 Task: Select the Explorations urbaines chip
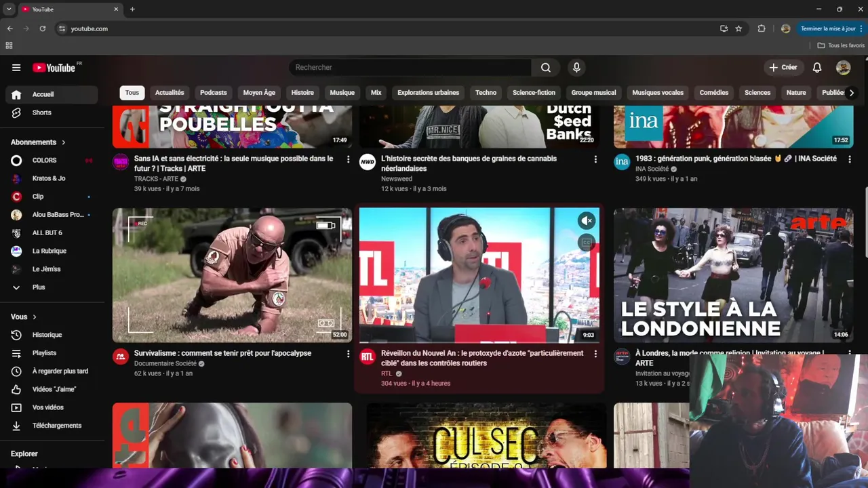[x=428, y=93]
